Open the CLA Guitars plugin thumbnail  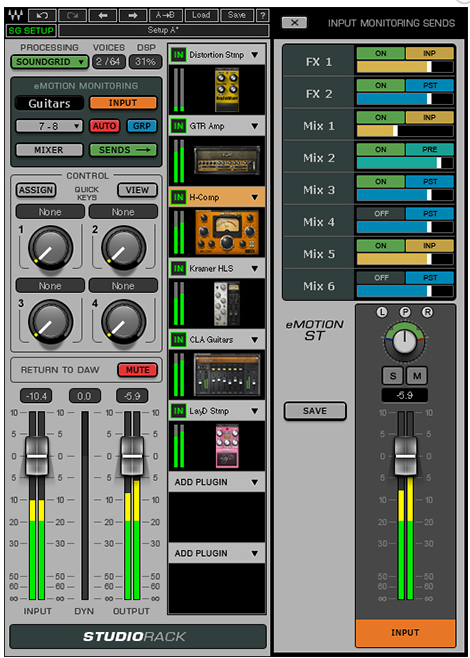point(227,375)
